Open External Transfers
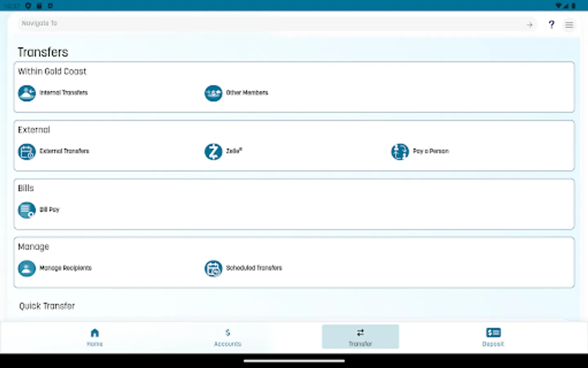This screenshot has width=588, height=368. point(27,151)
